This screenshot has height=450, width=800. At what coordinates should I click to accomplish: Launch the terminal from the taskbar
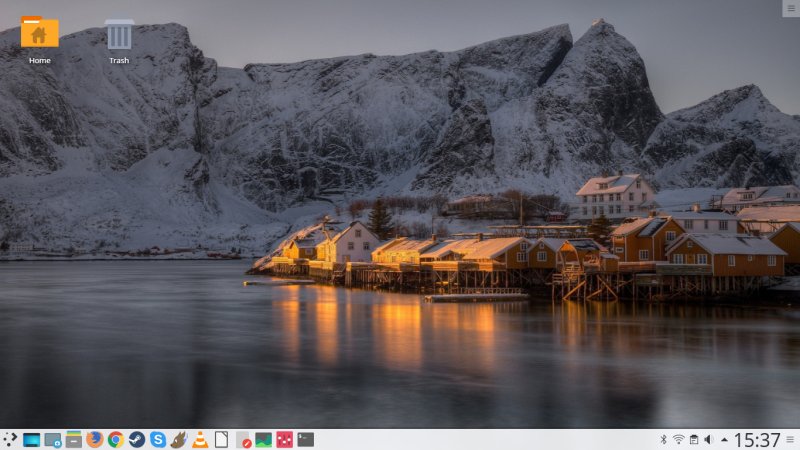[306, 440]
